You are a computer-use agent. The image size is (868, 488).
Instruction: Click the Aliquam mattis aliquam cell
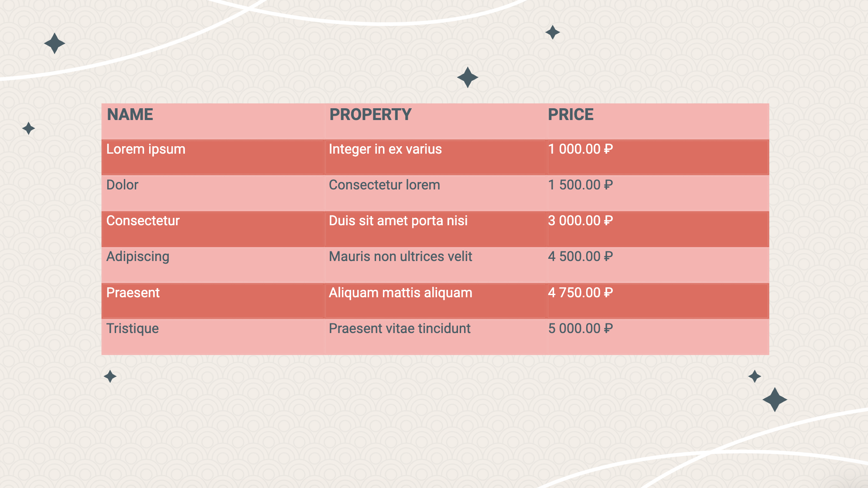coord(436,300)
